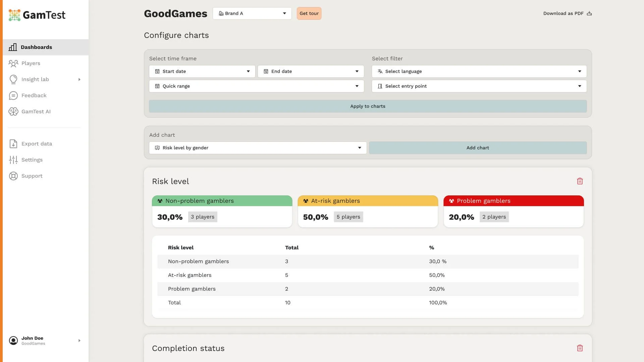Open the Feedback chat icon
644x362 pixels.
click(13, 96)
